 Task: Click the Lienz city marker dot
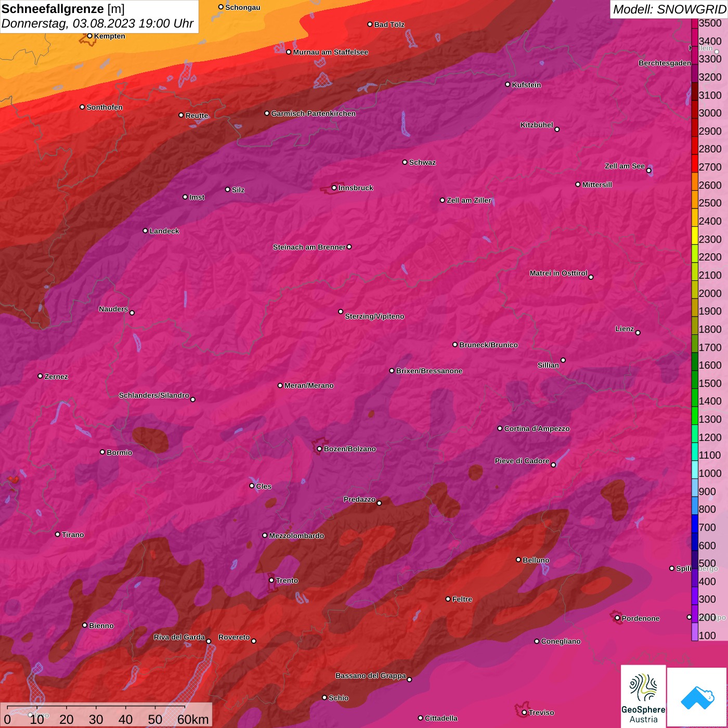638,333
